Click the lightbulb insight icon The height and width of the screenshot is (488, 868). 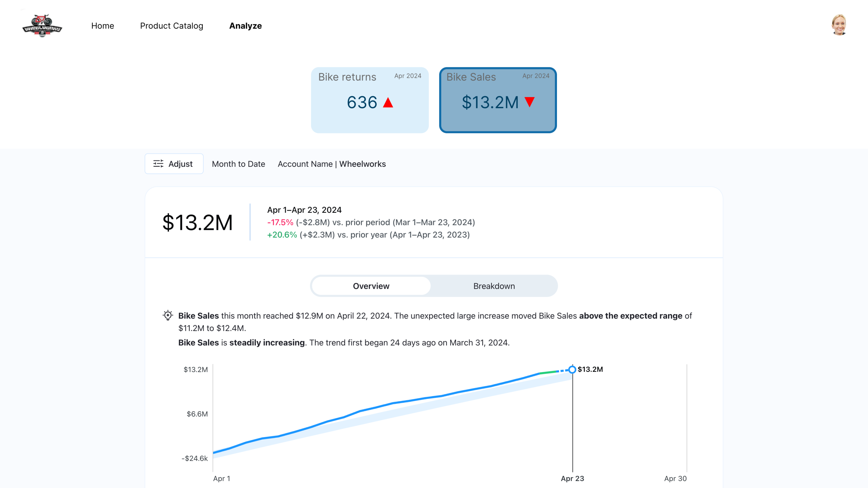tap(168, 315)
